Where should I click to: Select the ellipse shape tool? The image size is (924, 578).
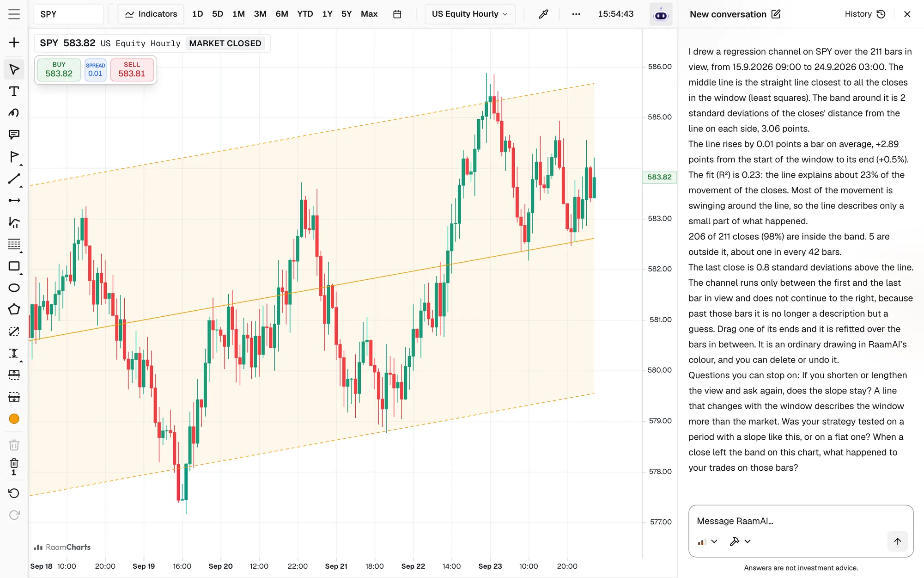click(x=14, y=288)
